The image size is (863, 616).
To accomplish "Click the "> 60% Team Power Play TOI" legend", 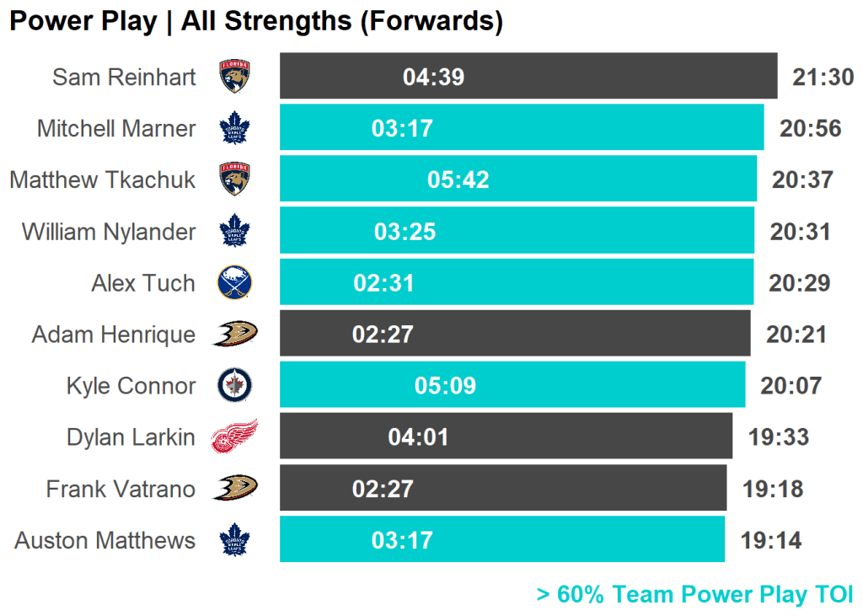I will pyautogui.click(x=694, y=594).
